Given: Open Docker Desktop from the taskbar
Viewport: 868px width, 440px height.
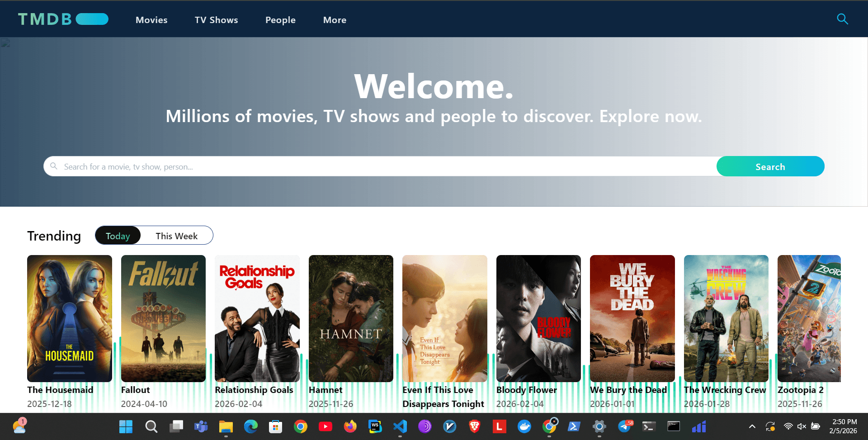Looking at the screenshot, I should tap(524, 426).
